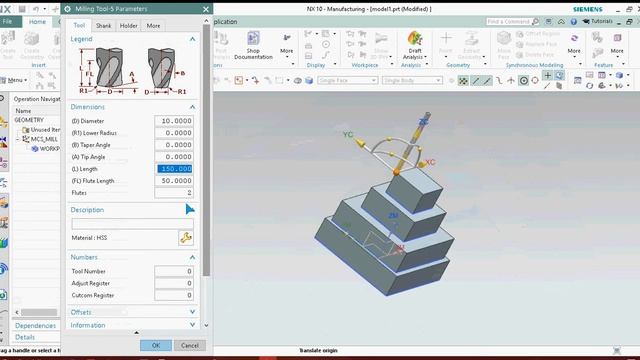This screenshot has height=360, width=640.
Task: Open the Tutorials help icon
Action: pyautogui.click(x=597, y=21)
